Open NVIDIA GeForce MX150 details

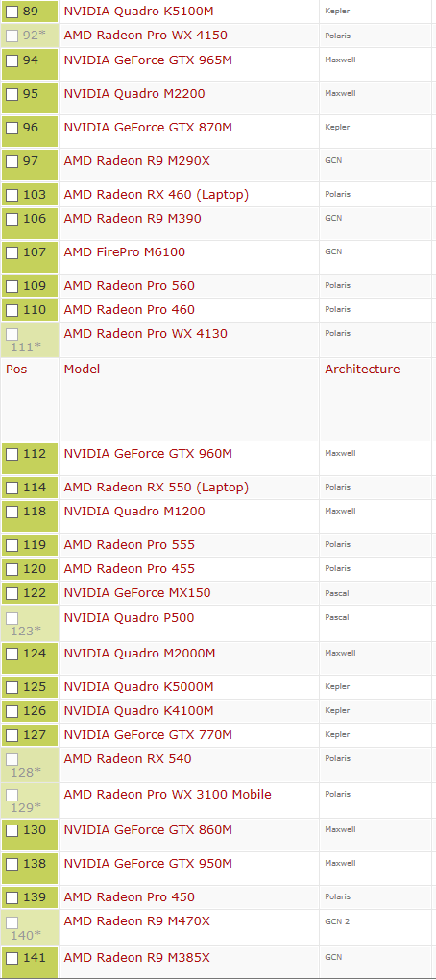[x=137, y=592]
